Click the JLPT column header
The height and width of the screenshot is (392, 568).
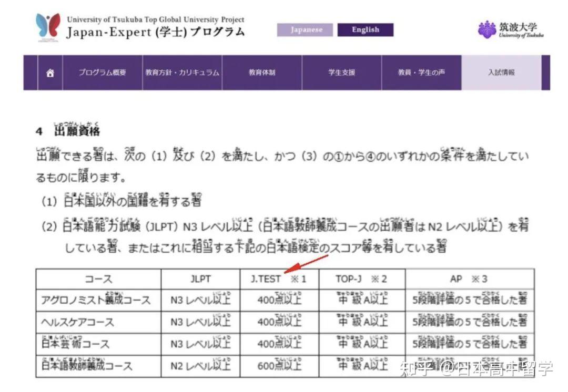pos(201,279)
